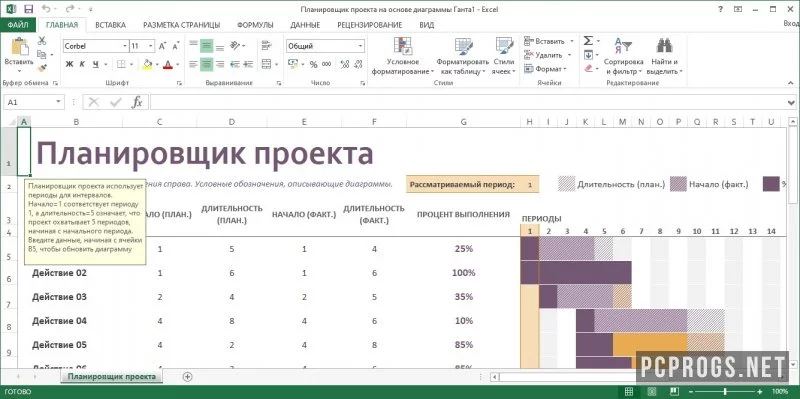
Task: Click the increase indent icon
Action: [x=248, y=64]
